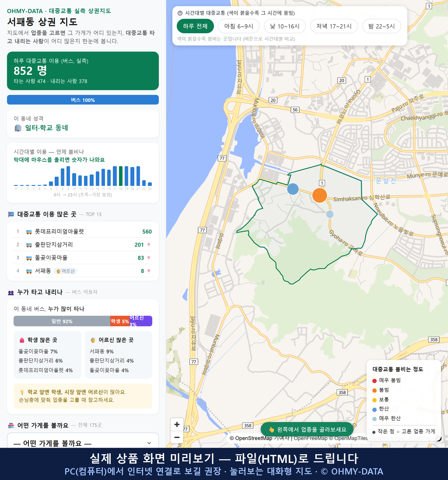This screenshot has width=448, height=480.
Task: Zoom in the map with plus button
Action: (x=177, y=424)
